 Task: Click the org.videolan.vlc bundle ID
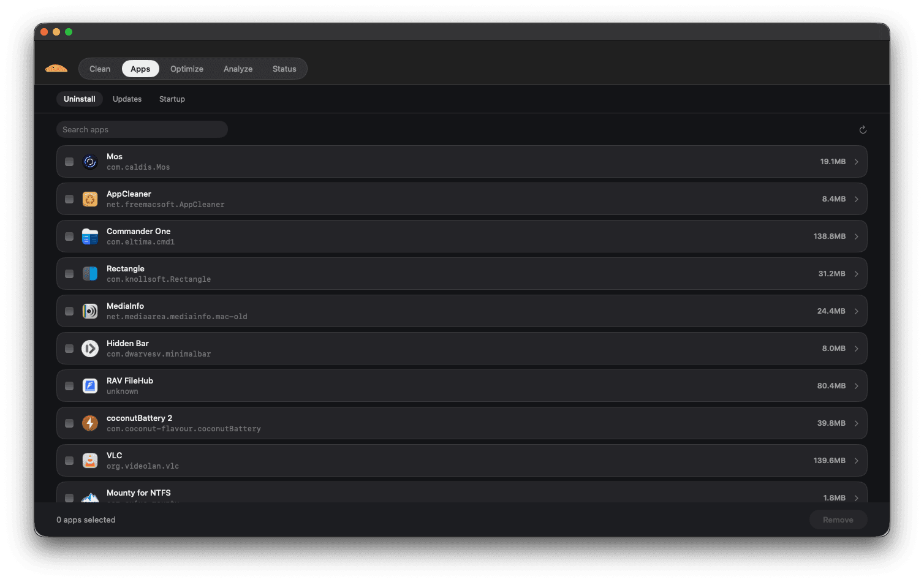point(143,466)
